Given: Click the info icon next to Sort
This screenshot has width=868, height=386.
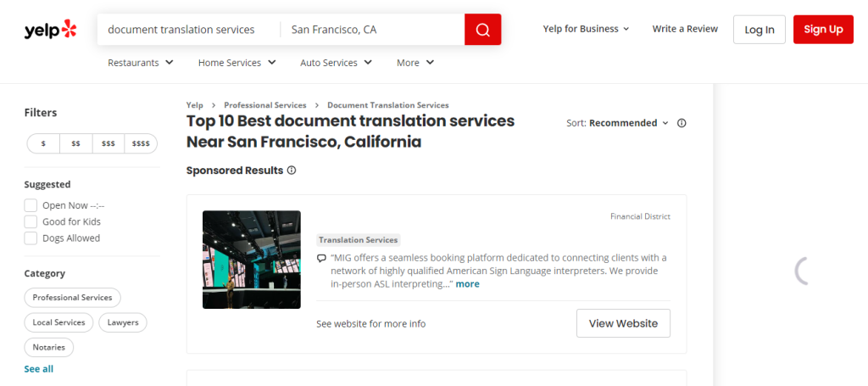Looking at the screenshot, I should 682,123.
